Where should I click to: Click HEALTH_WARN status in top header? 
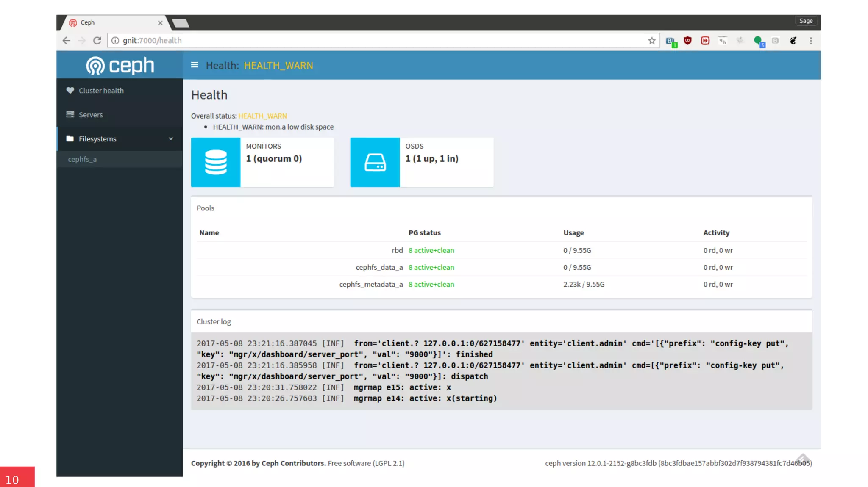click(278, 66)
